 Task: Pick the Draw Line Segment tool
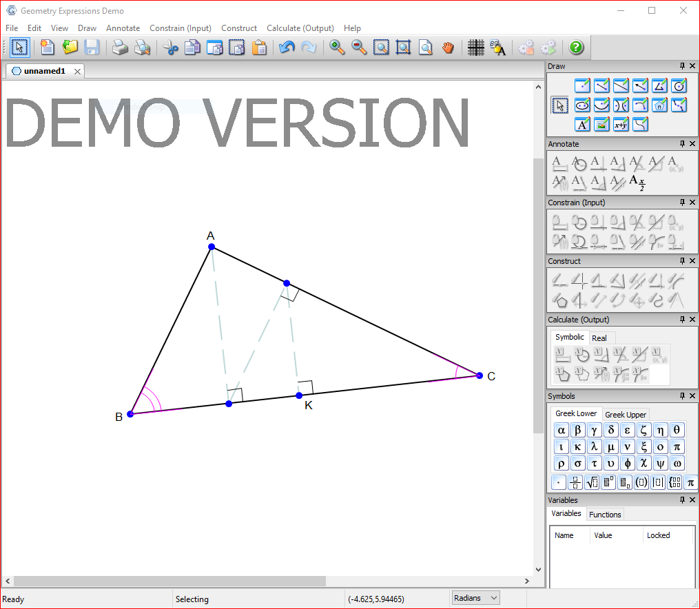click(x=601, y=85)
